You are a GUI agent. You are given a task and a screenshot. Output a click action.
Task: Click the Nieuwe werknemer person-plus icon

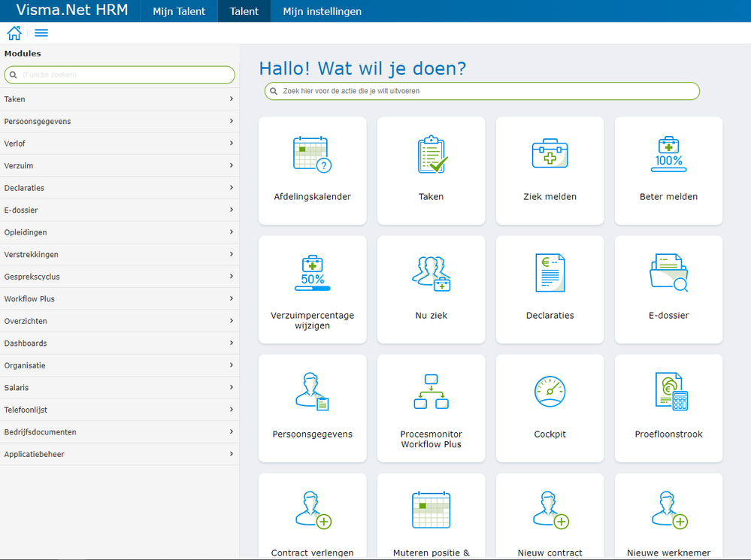(670, 510)
